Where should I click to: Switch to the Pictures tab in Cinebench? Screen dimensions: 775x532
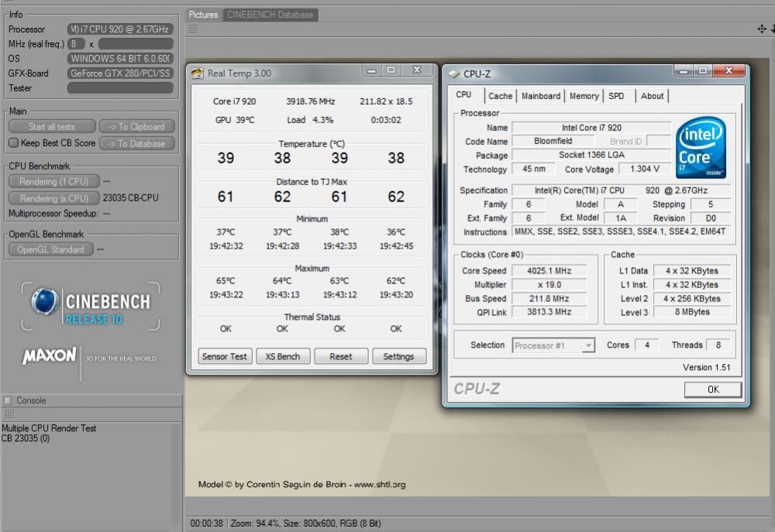(203, 15)
